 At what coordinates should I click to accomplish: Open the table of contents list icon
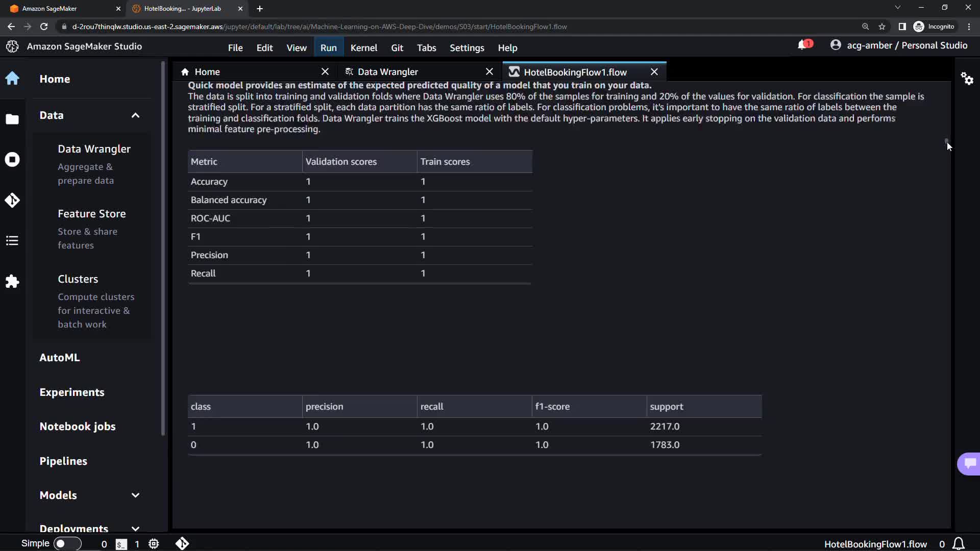click(12, 241)
